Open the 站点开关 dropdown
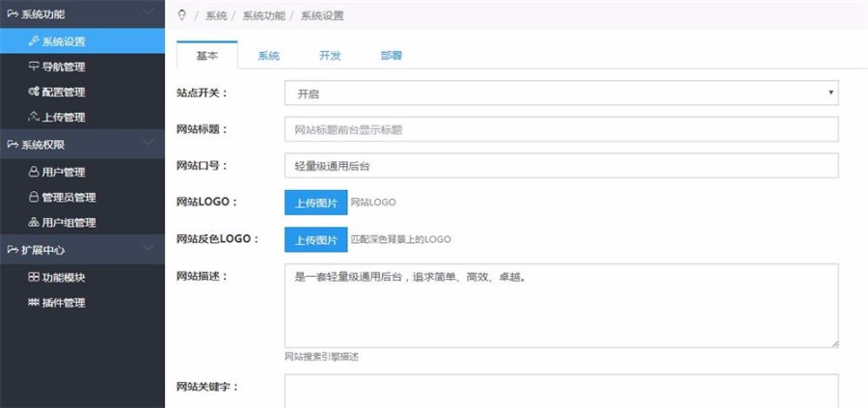868x408 pixels. click(561, 93)
